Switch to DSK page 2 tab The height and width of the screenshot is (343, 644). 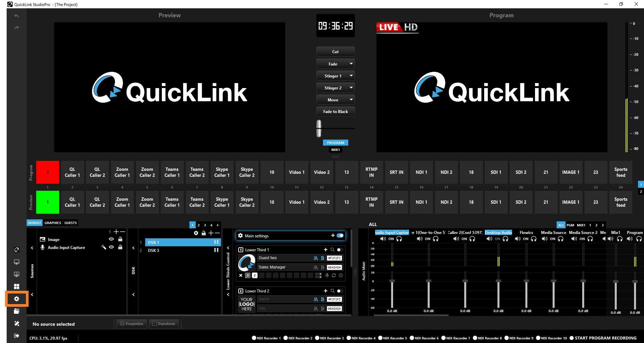pos(199,225)
